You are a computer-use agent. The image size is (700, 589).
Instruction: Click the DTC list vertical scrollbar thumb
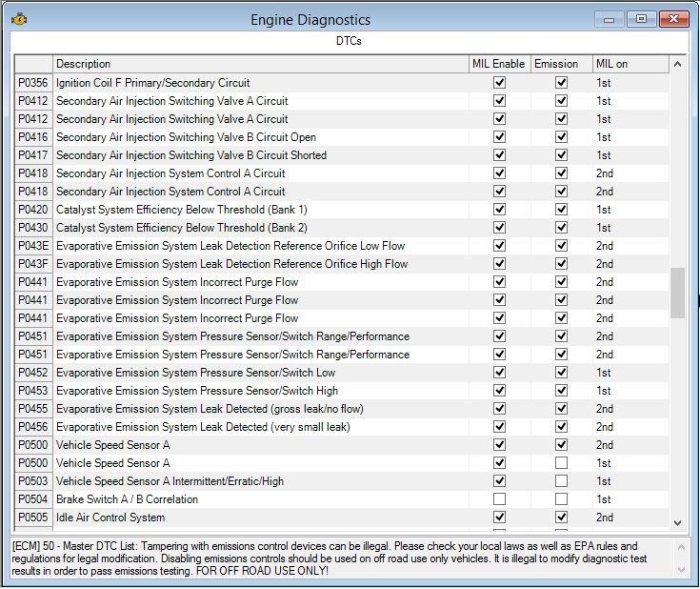click(677, 293)
